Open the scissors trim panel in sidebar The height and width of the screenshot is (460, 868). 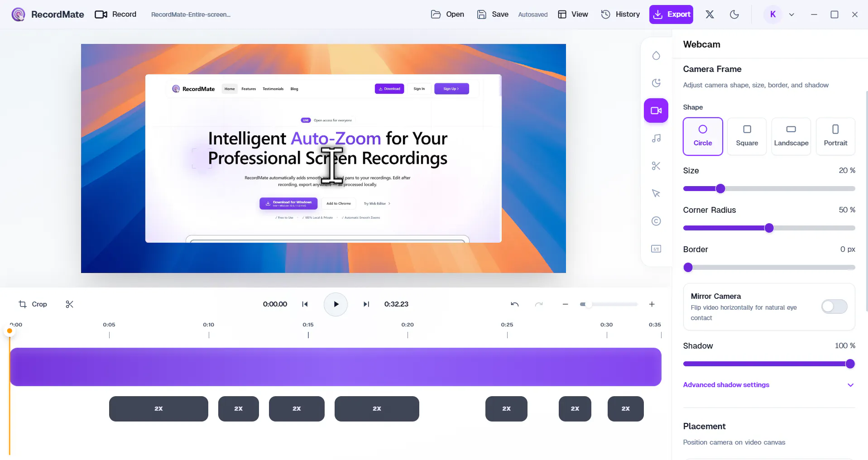[656, 166]
